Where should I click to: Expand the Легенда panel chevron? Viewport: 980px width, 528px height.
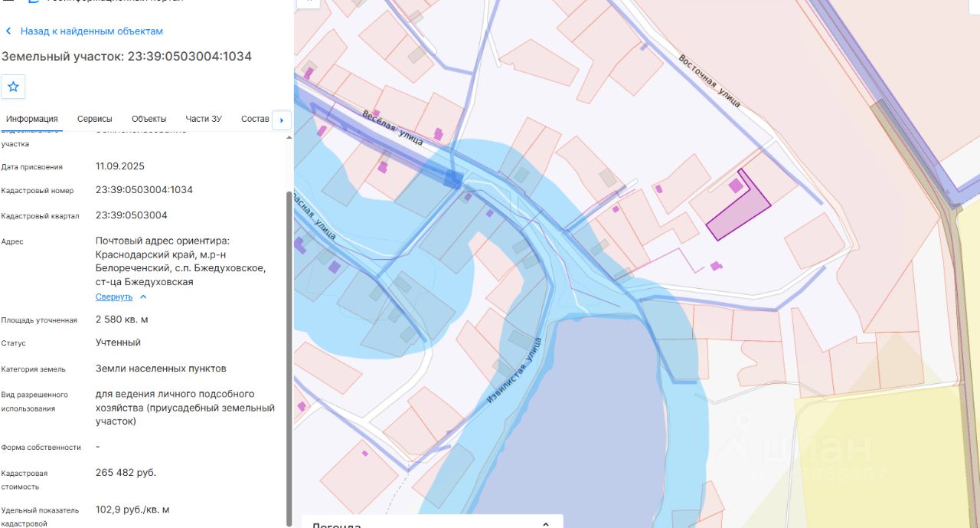click(x=546, y=524)
